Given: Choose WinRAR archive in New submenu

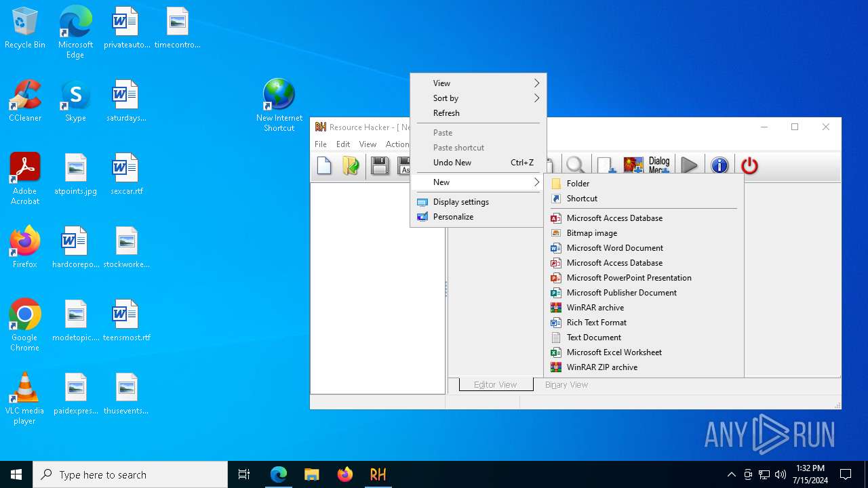Looking at the screenshot, I should point(644,308).
